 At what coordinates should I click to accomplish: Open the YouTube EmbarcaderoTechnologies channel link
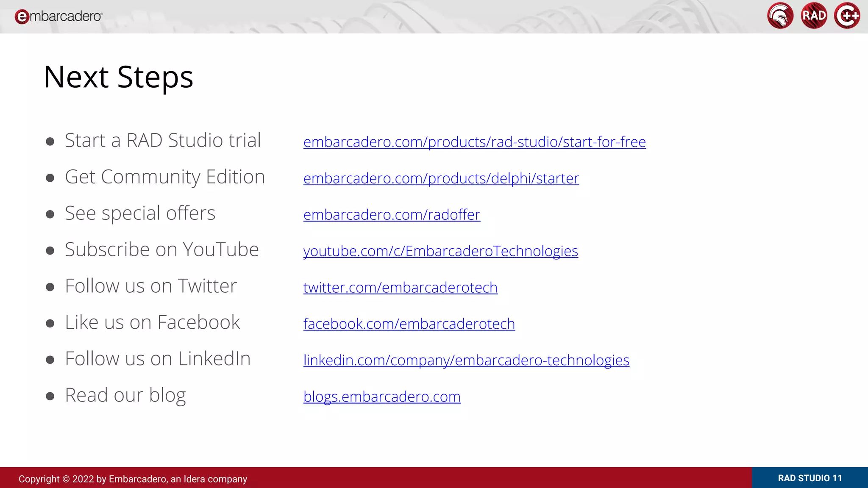440,251
